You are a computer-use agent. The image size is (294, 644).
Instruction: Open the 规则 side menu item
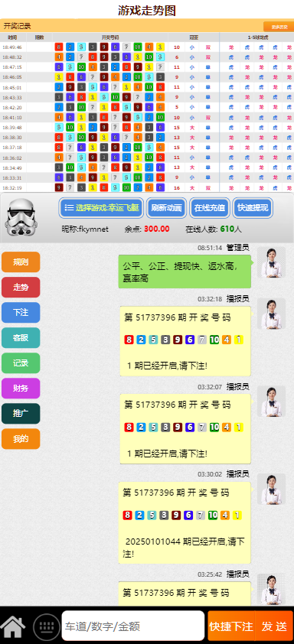point(21,262)
